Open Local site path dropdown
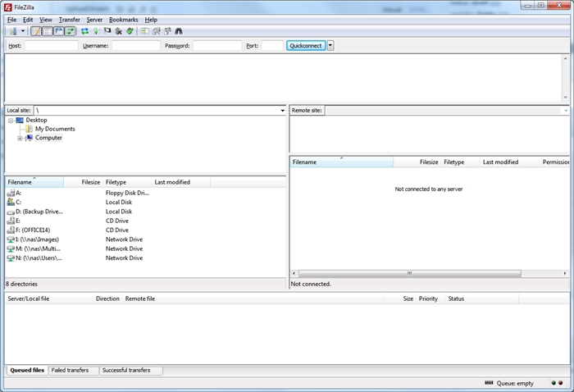 282,111
